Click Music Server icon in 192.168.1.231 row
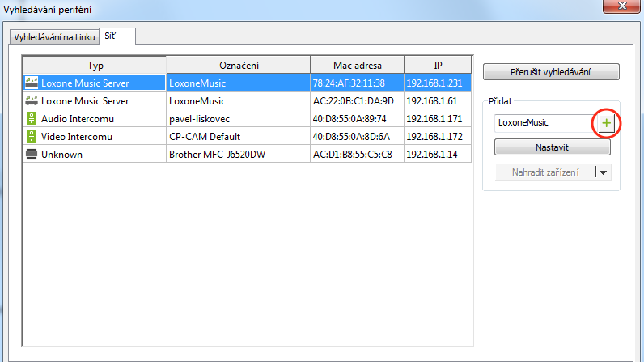The width and height of the screenshot is (644, 362). [x=32, y=83]
